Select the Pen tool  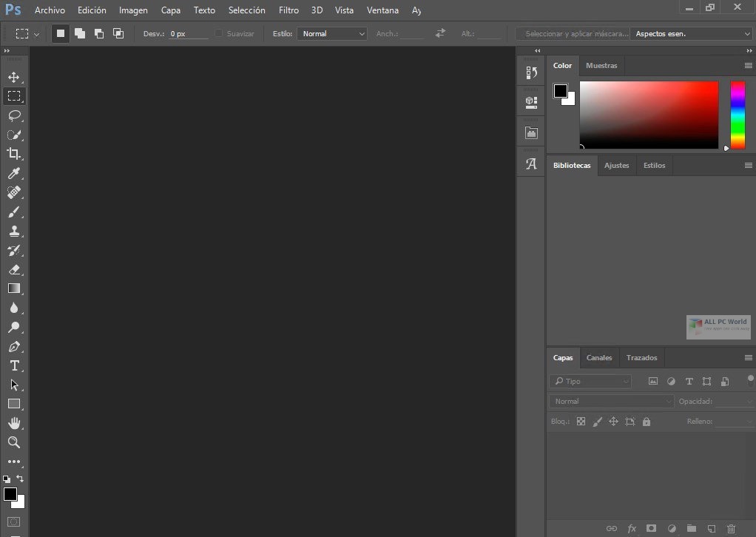tap(14, 346)
